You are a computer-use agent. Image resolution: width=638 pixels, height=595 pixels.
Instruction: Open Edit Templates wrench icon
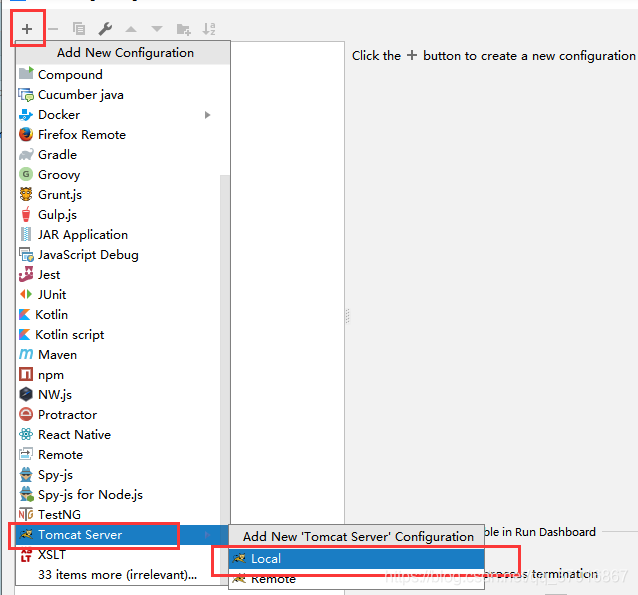click(x=105, y=28)
